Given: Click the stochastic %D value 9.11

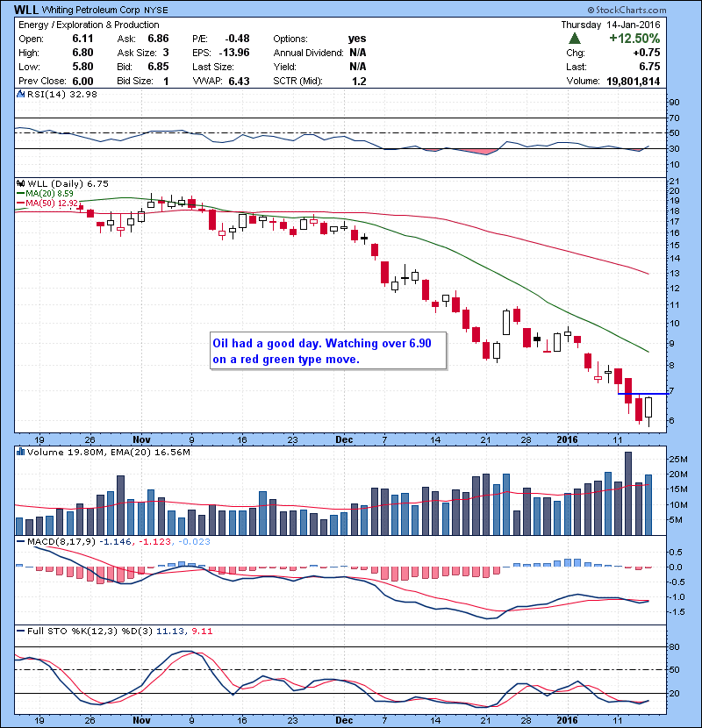Looking at the screenshot, I should coord(202,632).
